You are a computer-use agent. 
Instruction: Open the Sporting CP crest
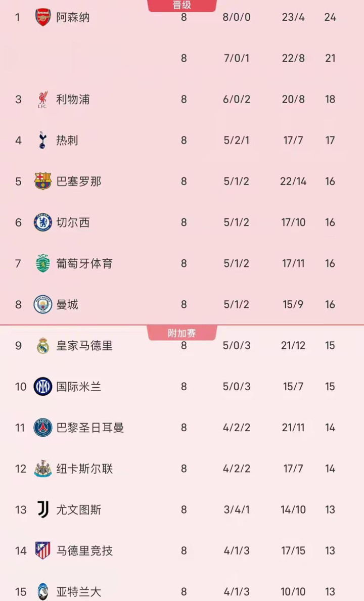(x=43, y=263)
